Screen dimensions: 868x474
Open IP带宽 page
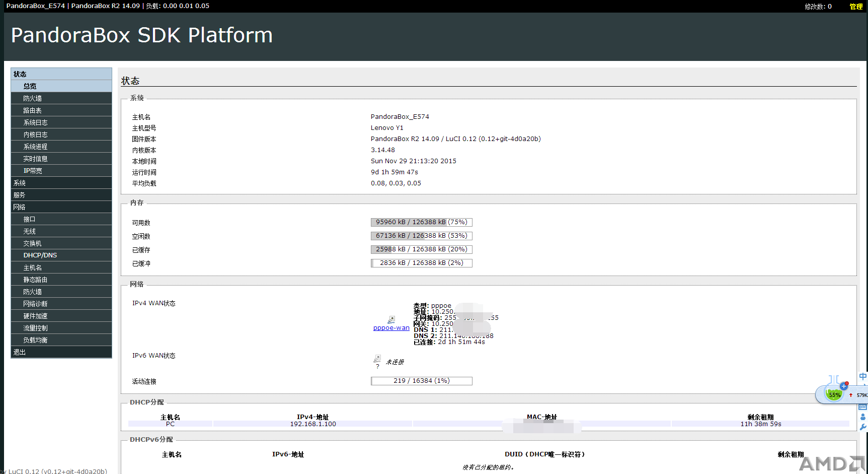(x=61, y=171)
